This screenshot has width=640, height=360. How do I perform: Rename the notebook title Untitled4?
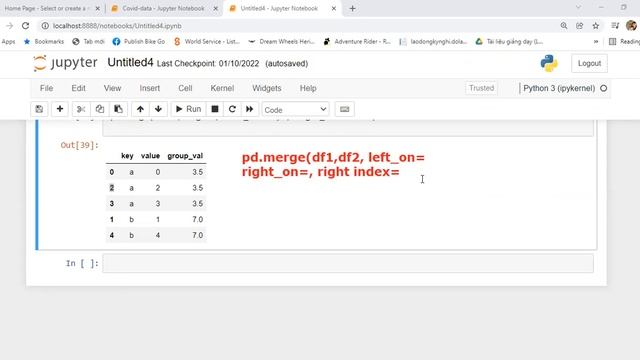130,63
